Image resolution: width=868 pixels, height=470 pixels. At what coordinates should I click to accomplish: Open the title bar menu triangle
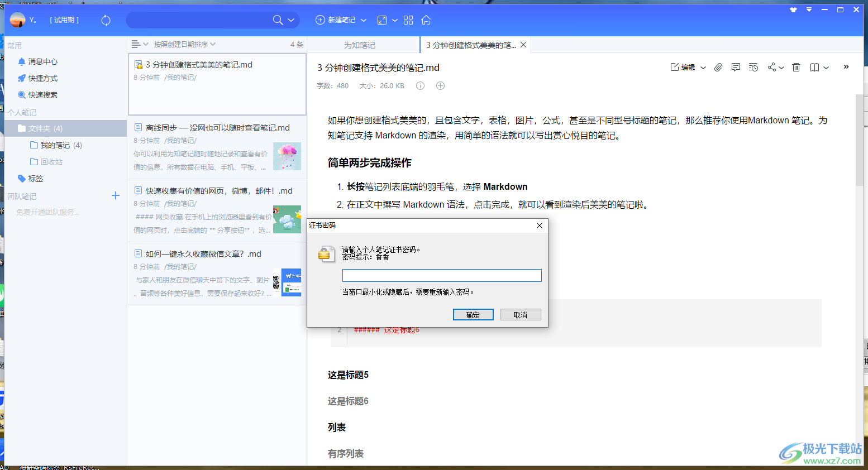point(809,9)
